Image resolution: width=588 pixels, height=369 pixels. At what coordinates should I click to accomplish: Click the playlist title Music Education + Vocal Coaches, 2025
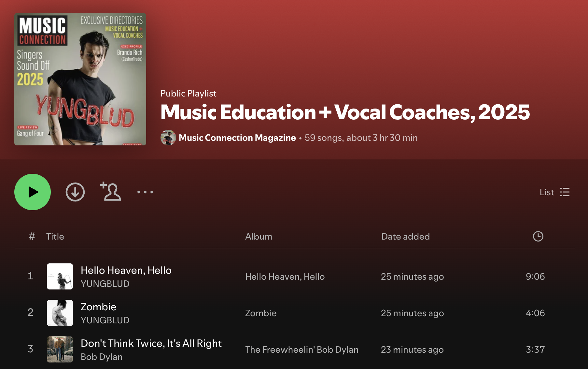click(x=345, y=112)
